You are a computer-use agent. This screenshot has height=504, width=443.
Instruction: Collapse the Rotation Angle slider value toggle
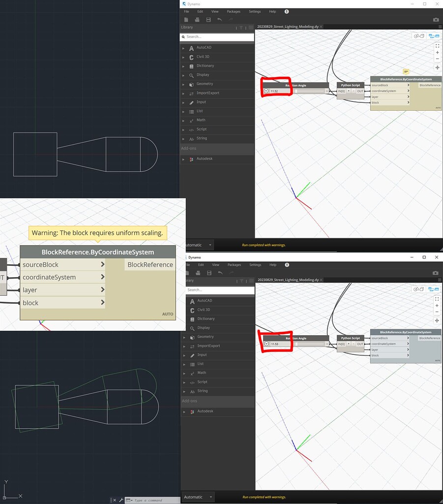[265, 91]
